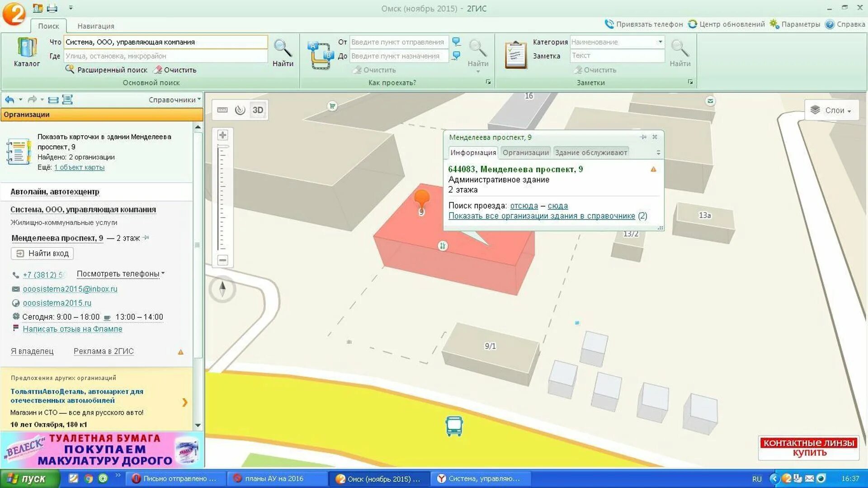Click the ruler measurement tool on map
Screen dimensions: 868x488
(x=222, y=110)
